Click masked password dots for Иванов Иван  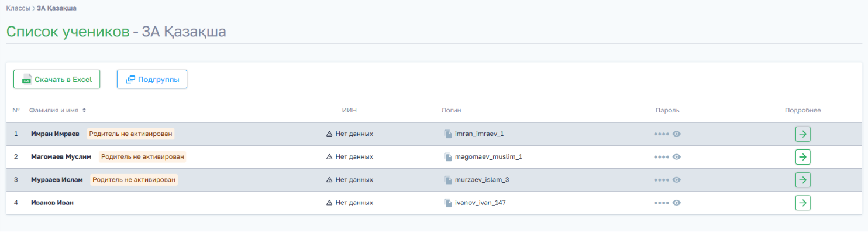tap(662, 203)
